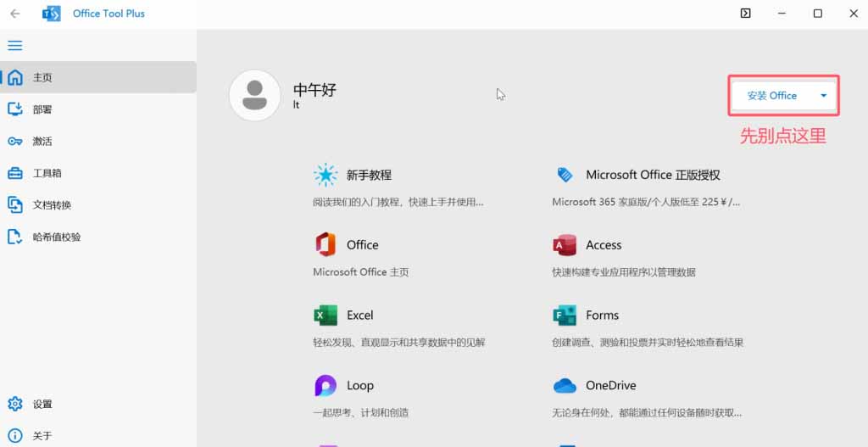The width and height of the screenshot is (868, 447).
Task: Open the 关于 page
Action: coord(98,436)
